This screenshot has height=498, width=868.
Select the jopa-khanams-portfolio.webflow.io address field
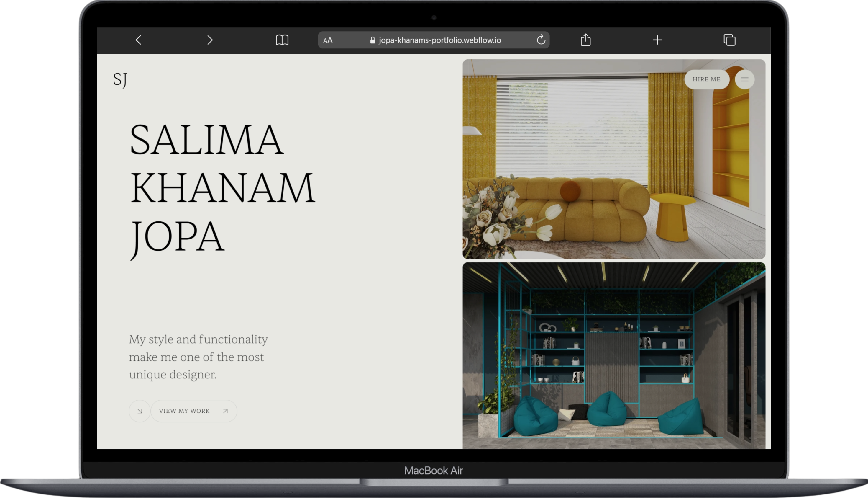(433, 40)
